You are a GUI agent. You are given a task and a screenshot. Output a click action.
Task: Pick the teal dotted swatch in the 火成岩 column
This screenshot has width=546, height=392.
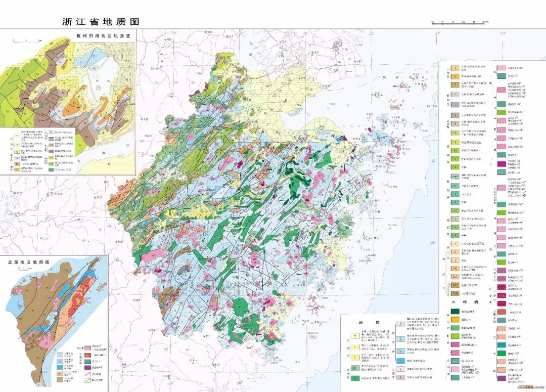(x=455, y=361)
